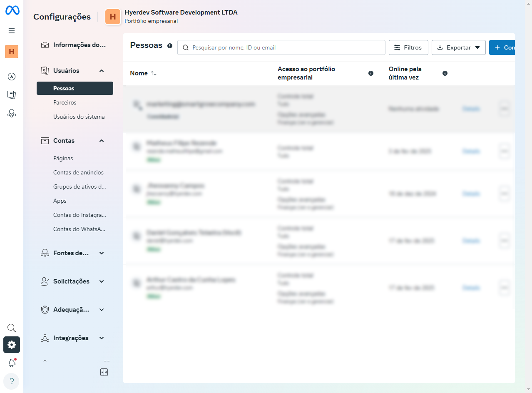Open the Exportar dropdown
Screen dimensions: 532x393
pos(458,47)
